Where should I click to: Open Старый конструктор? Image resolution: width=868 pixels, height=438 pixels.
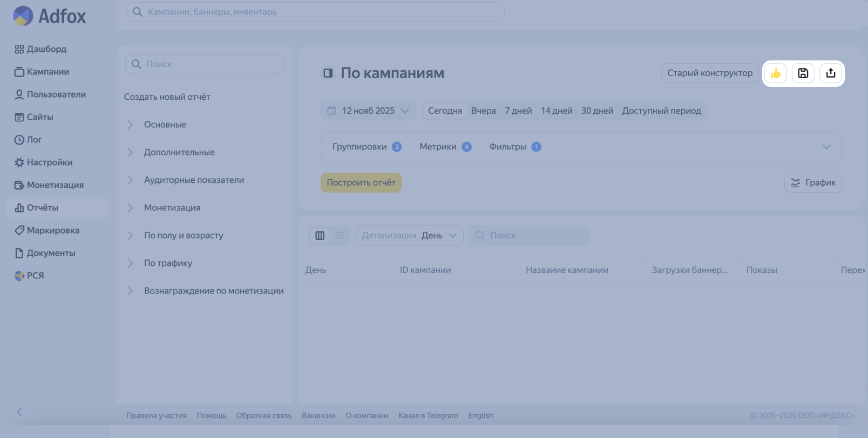[710, 73]
